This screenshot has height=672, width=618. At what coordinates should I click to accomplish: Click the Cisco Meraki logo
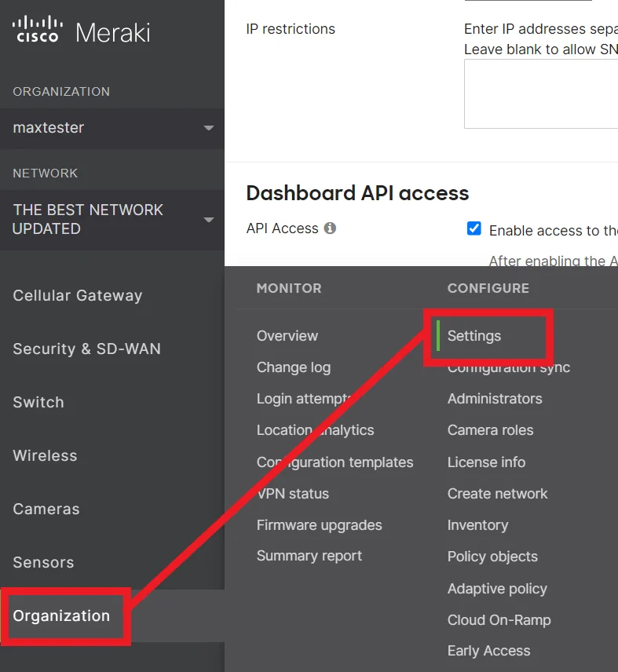82,31
